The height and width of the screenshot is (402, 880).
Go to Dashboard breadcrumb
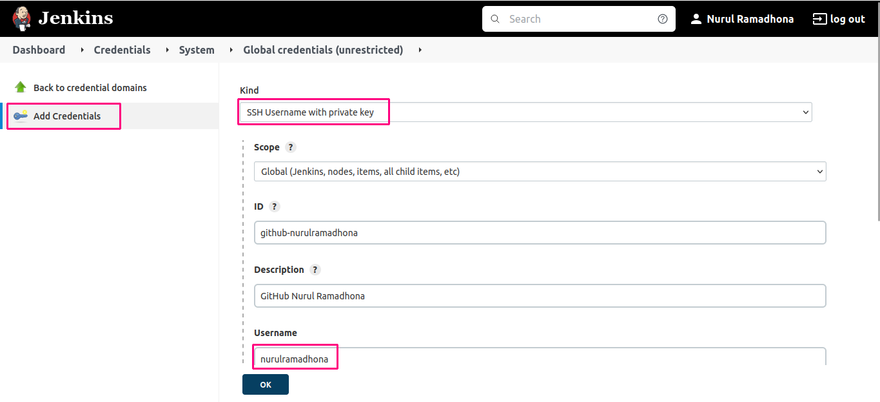[39, 50]
